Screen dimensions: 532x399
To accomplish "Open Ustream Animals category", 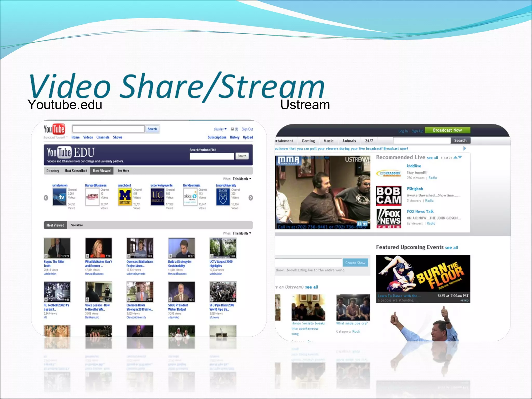I will 349,141.
